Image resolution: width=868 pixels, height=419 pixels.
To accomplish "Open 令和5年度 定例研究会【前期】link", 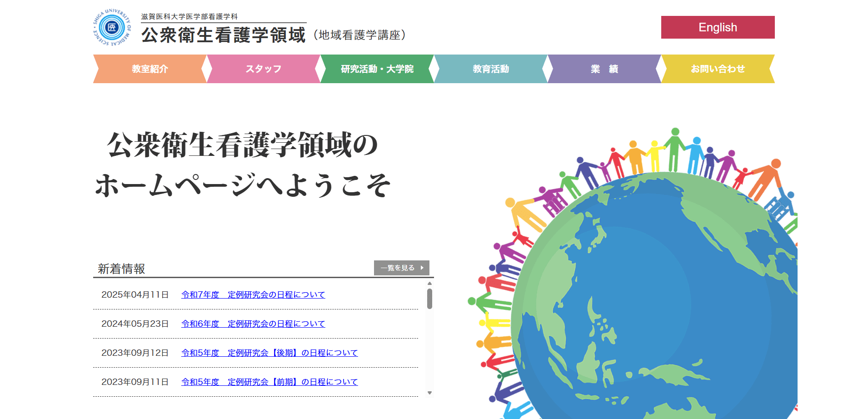I will [x=269, y=382].
